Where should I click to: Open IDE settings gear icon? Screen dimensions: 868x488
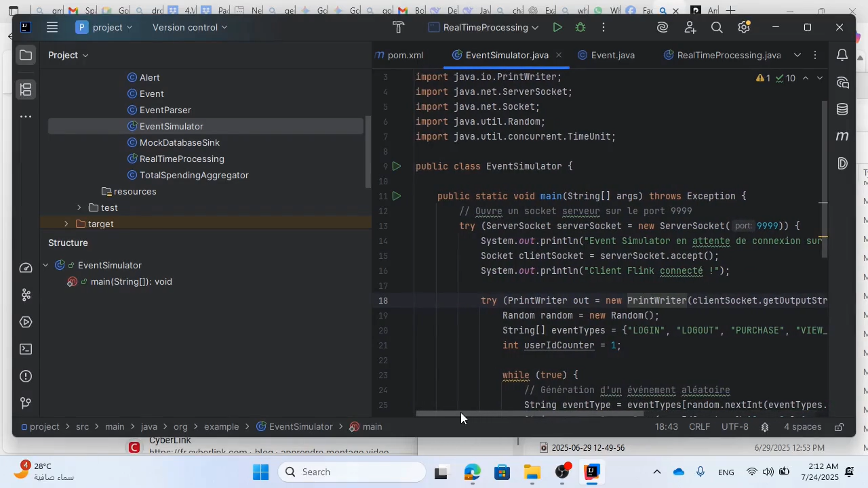744,28
